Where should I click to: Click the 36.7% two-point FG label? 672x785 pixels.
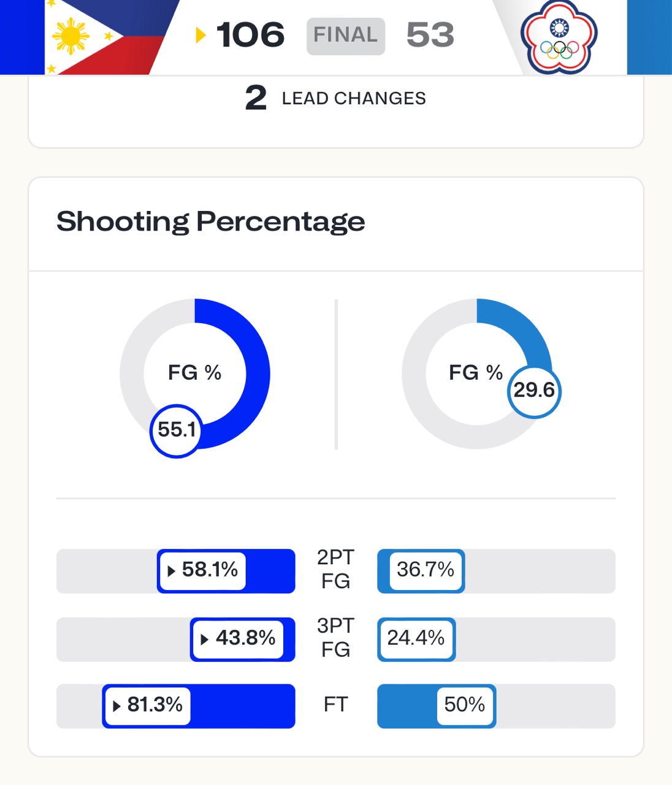tap(426, 570)
